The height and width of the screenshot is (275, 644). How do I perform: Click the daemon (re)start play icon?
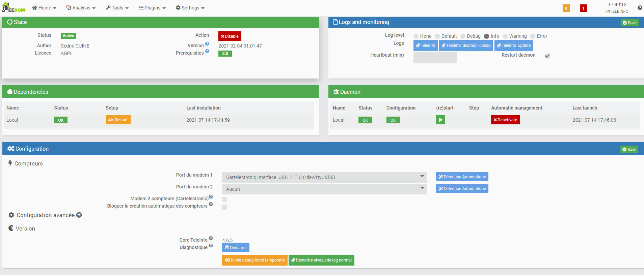tap(440, 120)
